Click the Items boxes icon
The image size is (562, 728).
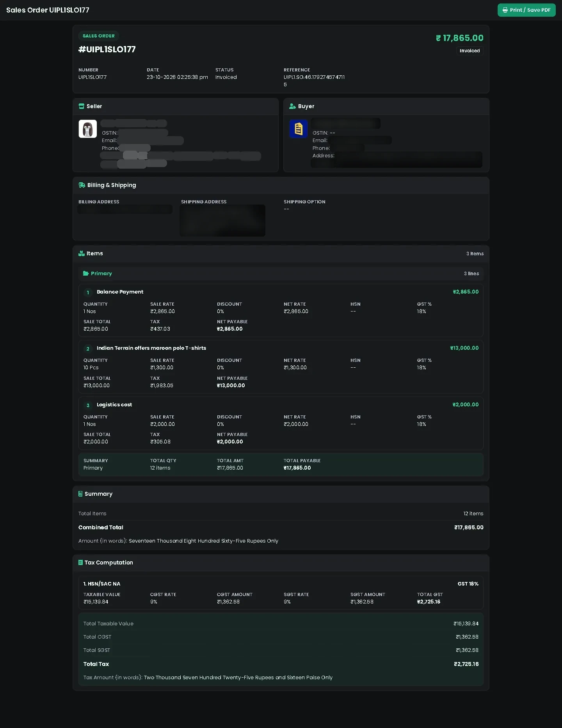pyautogui.click(x=82, y=253)
